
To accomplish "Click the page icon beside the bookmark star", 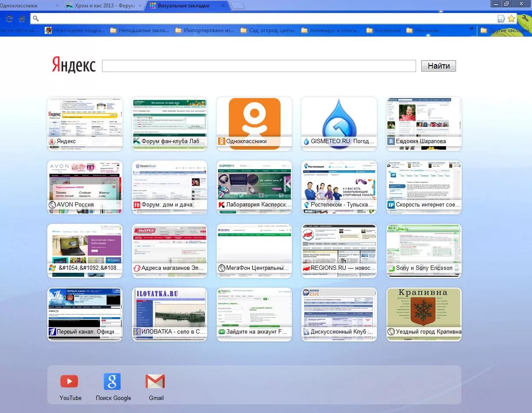I will pos(501,19).
